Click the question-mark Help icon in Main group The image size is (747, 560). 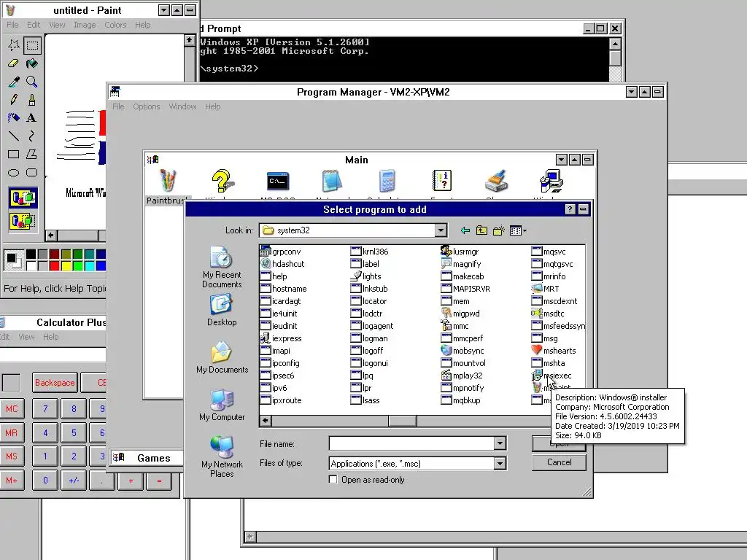(222, 181)
